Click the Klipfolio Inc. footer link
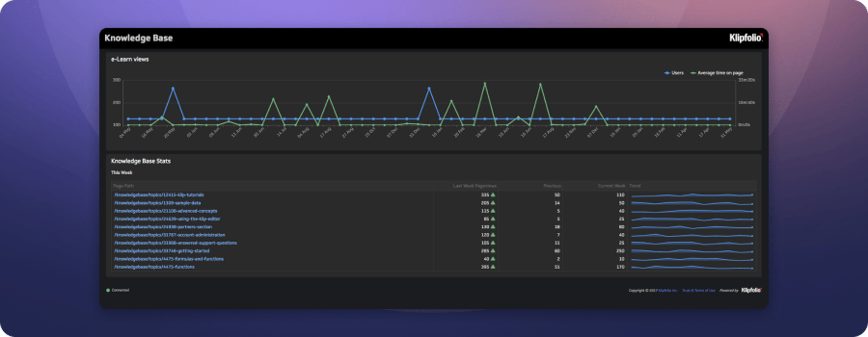868x337 pixels. [x=668, y=290]
